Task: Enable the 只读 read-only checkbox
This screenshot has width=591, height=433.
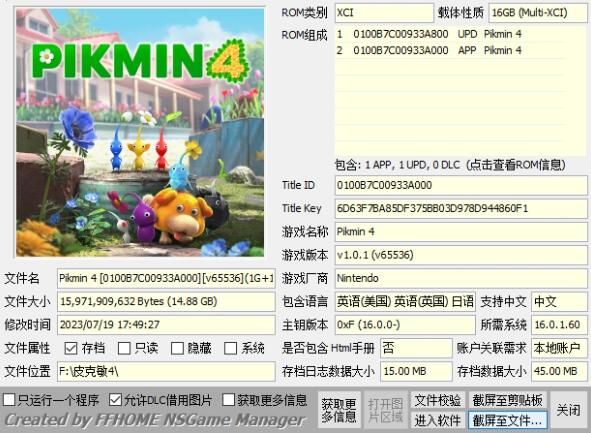Action: coord(124,348)
